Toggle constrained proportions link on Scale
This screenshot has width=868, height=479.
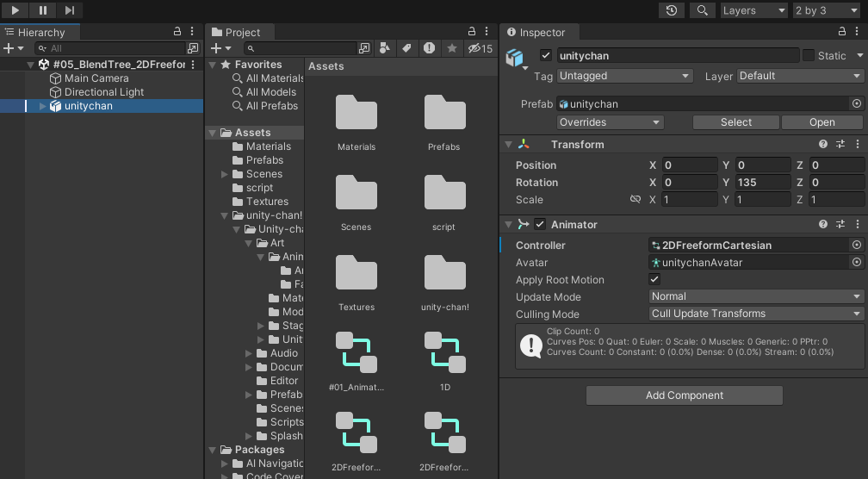click(635, 199)
